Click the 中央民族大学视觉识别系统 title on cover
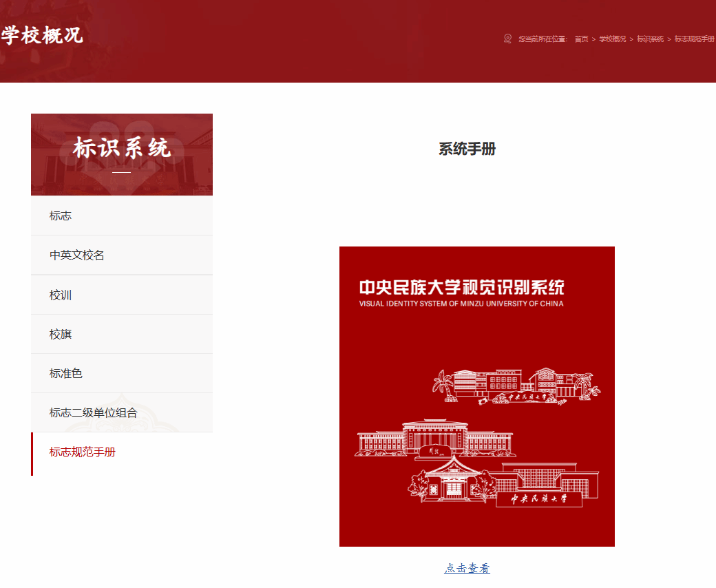Screen dimensions: 716x588 [x=461, y=288]
